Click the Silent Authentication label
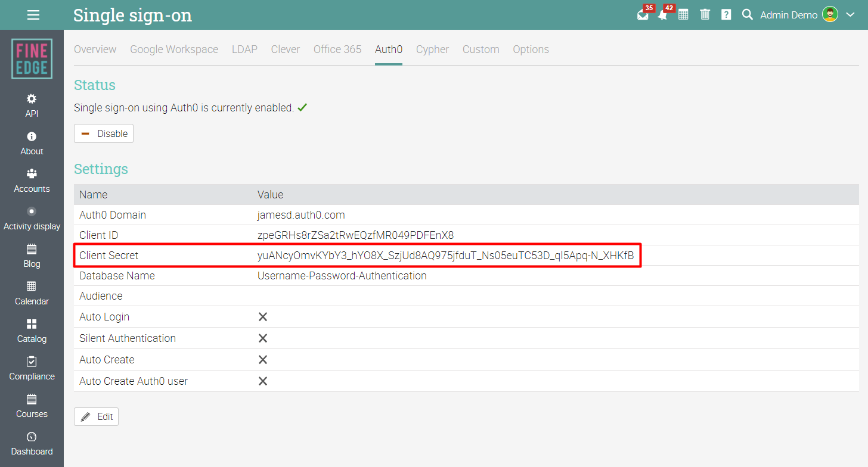Image resolution: width=868 pixels, height=467 pixels. coord(128,338)
